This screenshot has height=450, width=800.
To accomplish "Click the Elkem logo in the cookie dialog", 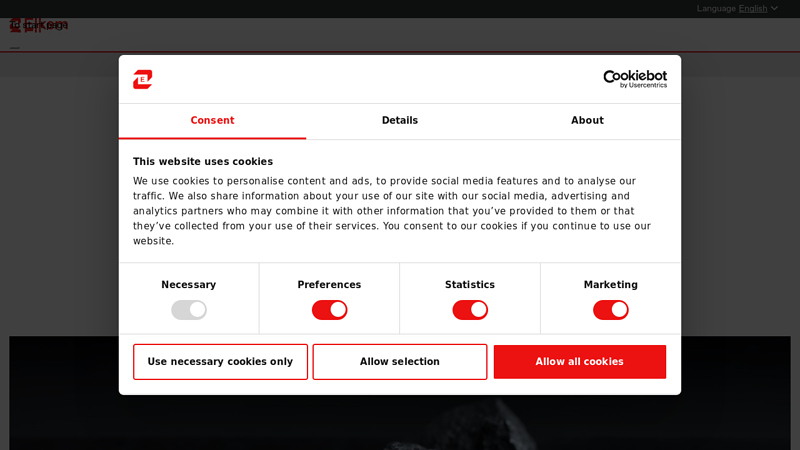I will click(142, 79).
